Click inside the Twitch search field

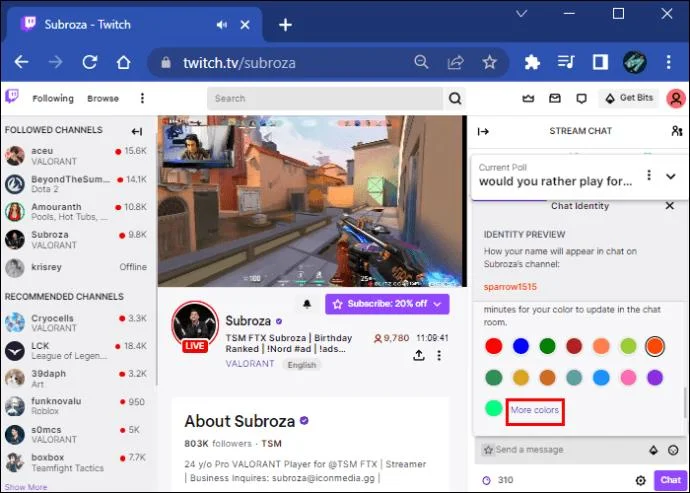click(325, 98)
